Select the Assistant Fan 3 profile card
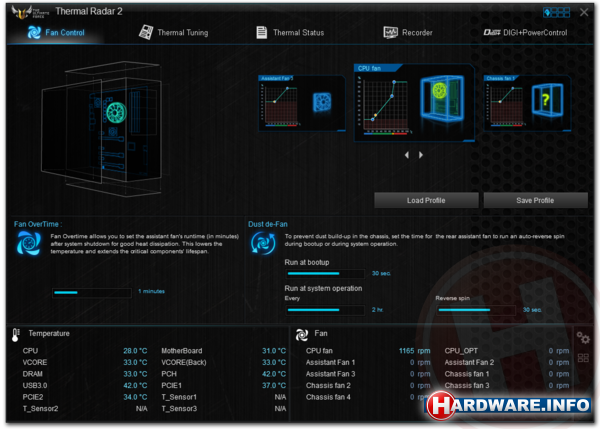Image resolution: width=600 pixels, height=429 pixels. (302, 103)
